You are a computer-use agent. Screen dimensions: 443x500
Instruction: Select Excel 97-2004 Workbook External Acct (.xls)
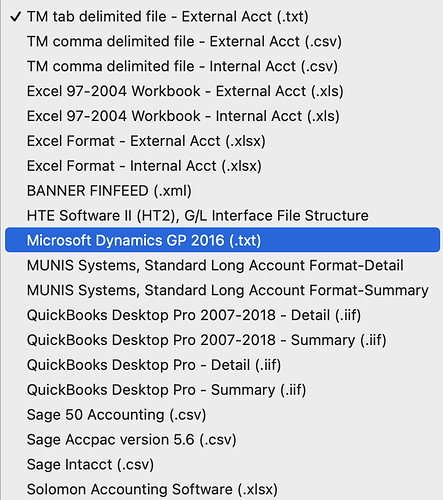click(222, 91)
